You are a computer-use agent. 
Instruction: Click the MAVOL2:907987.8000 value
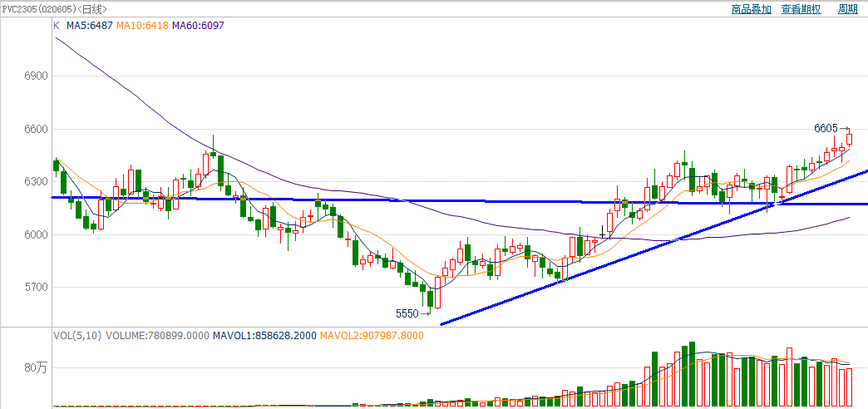372,335
